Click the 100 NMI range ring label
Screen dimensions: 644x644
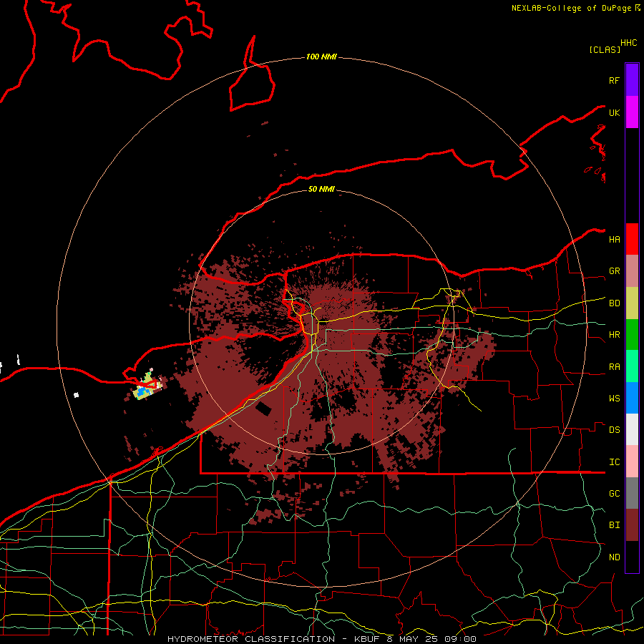(x=321, y=57)
